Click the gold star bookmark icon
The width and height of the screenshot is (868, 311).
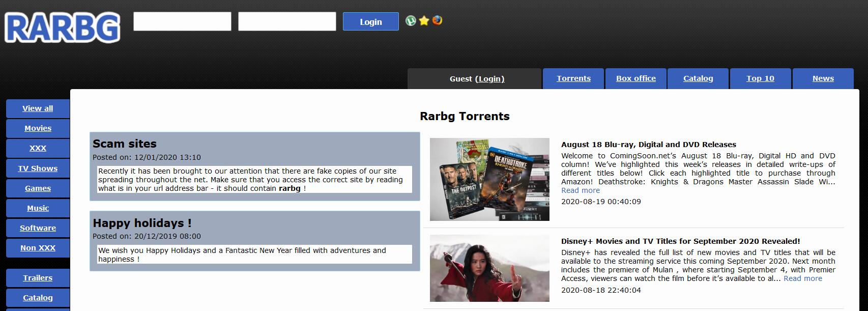tap(424, 21)
